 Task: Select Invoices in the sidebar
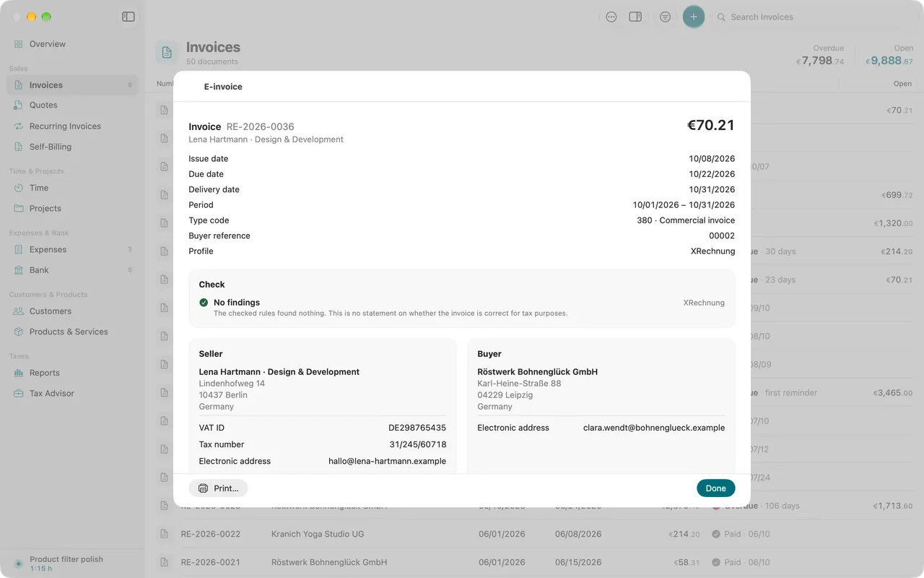(x=72, y=85)
